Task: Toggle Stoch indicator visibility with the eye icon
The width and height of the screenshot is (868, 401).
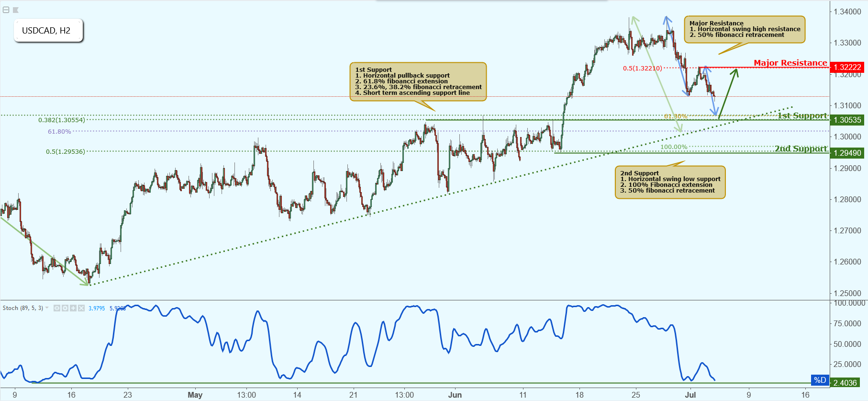Action: pos(57,308)
